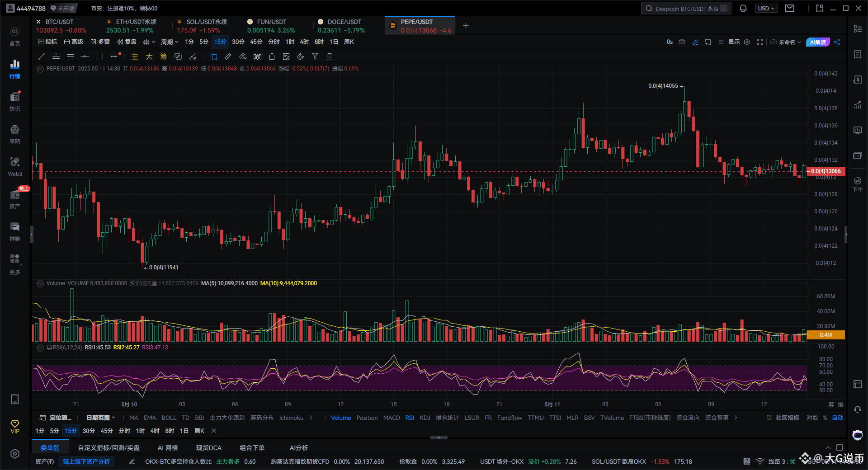The image size is (868, 470).
Task: Open the AI 网格 tab
Action: click(x=168, y=448)
